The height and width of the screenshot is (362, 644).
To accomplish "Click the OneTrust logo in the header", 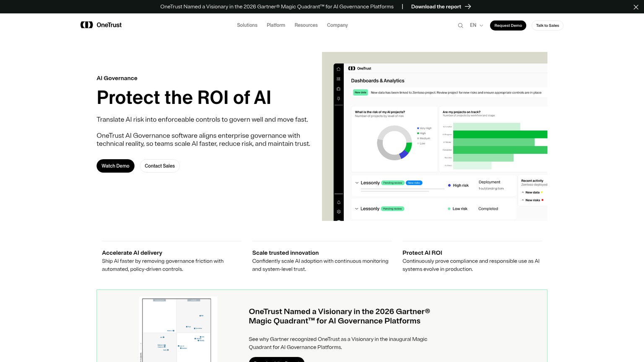I will point(101,25).
